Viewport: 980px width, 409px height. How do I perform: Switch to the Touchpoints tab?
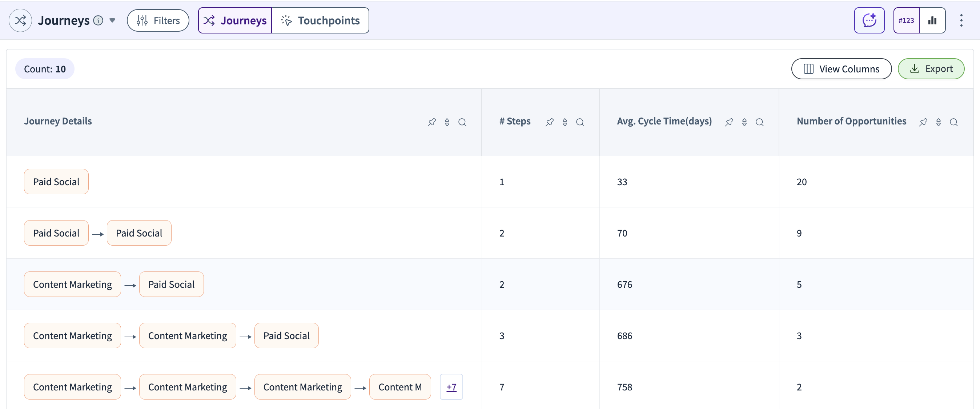tap(320, 20)
